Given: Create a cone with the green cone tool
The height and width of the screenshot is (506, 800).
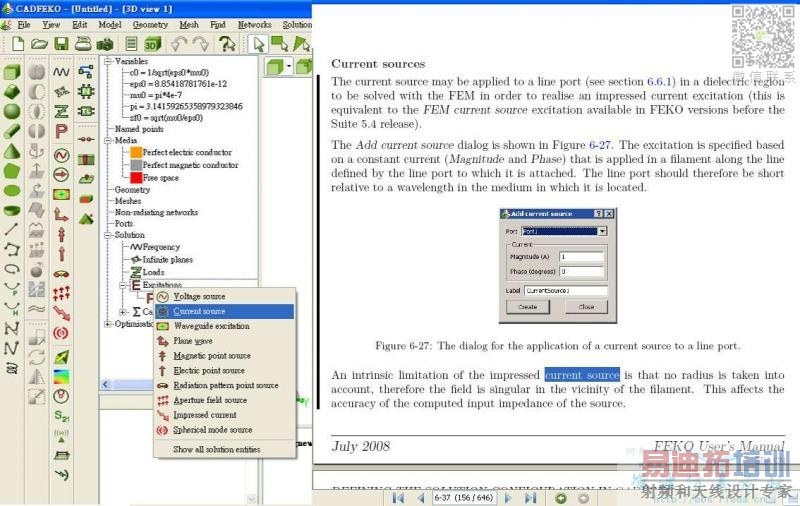Looking at the screenshot, I should click(x=12, y=151).
